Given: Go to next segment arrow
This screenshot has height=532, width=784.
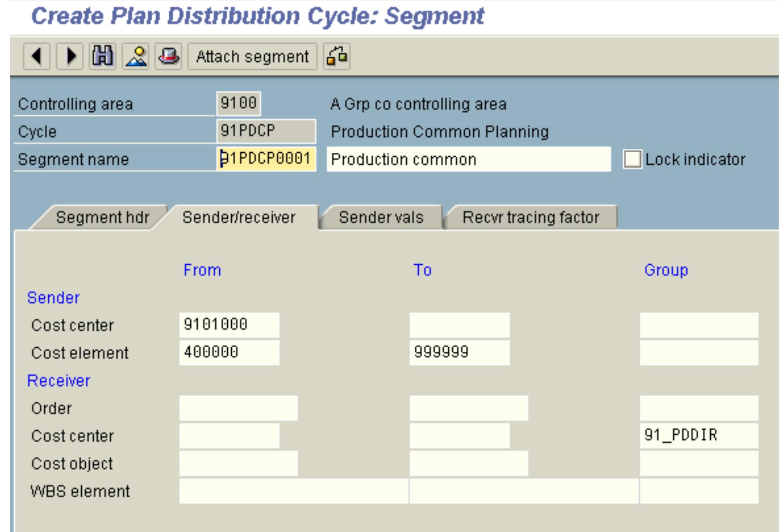Looking at the screenshot, I should pyautogui.click(x=70, y=57).
